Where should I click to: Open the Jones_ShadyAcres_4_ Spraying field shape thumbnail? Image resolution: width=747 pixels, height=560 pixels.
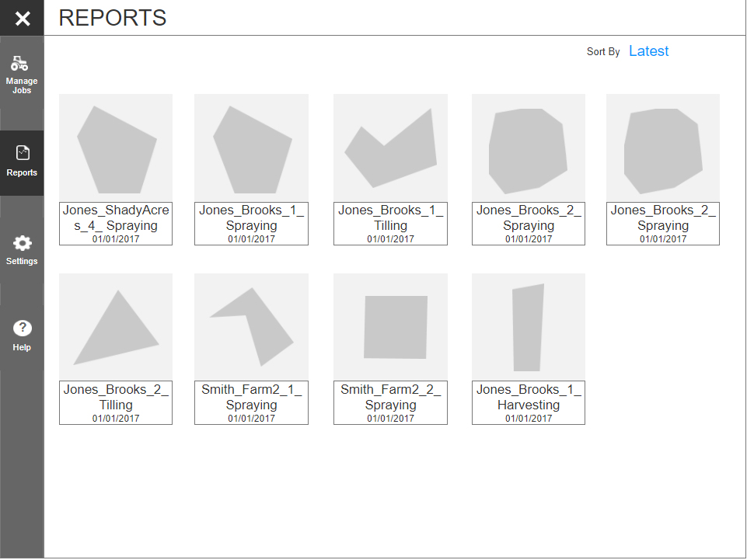click(116, 148)
